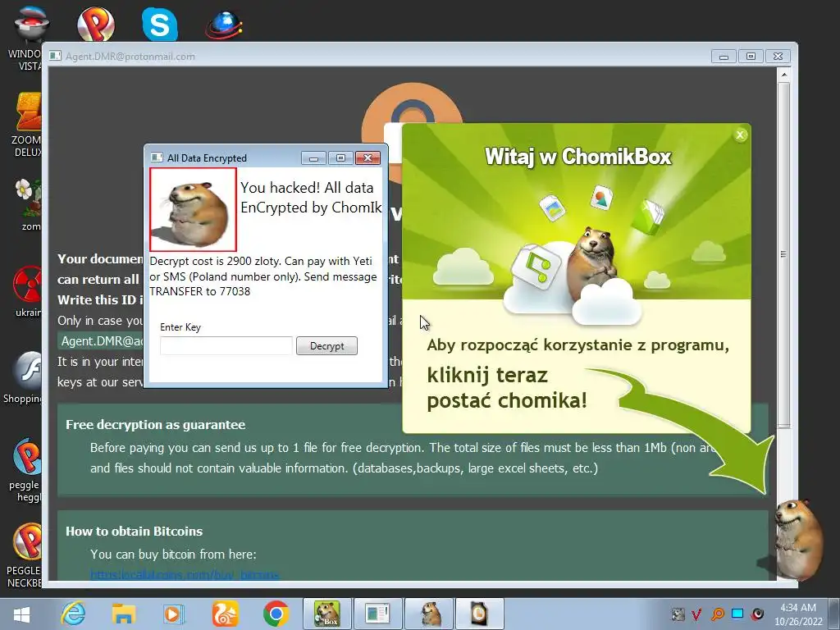Viewport: 840px width, 630px height.
Task: Open the Zoom Deluxe desktop shortcut
Action: pyautogui.click(x=25, y=125)
